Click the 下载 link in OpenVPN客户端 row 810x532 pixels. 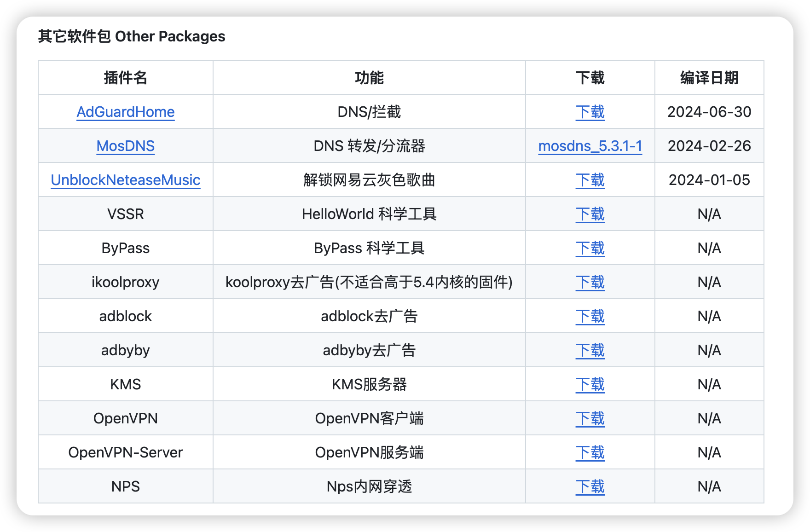(x=590, y=418)
